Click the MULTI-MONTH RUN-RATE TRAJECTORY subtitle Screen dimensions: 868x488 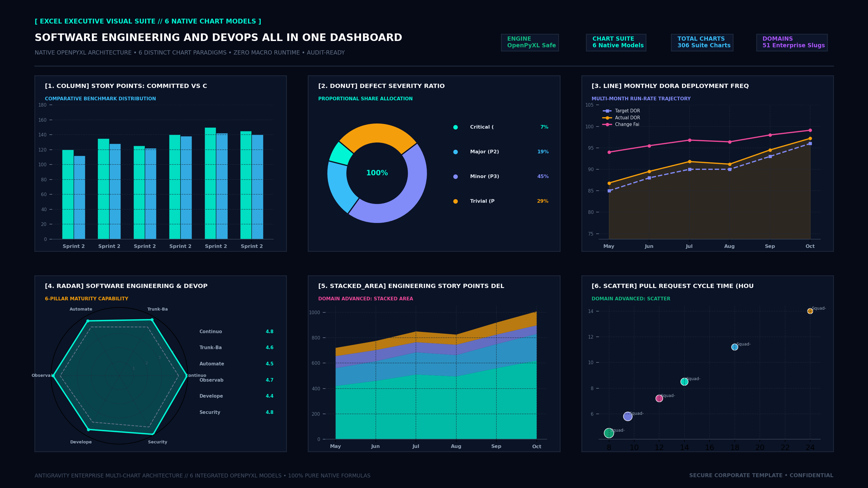[x=641, y=99]
